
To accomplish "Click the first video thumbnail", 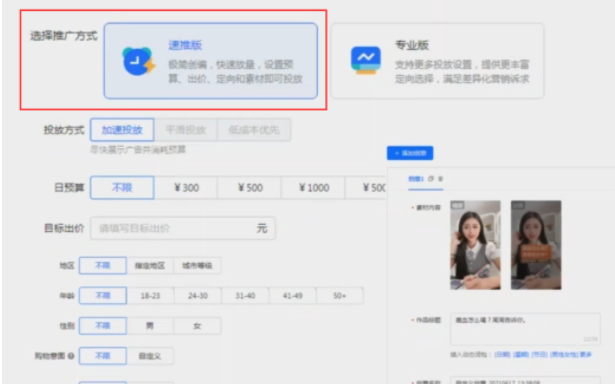I will coord(475,245).
